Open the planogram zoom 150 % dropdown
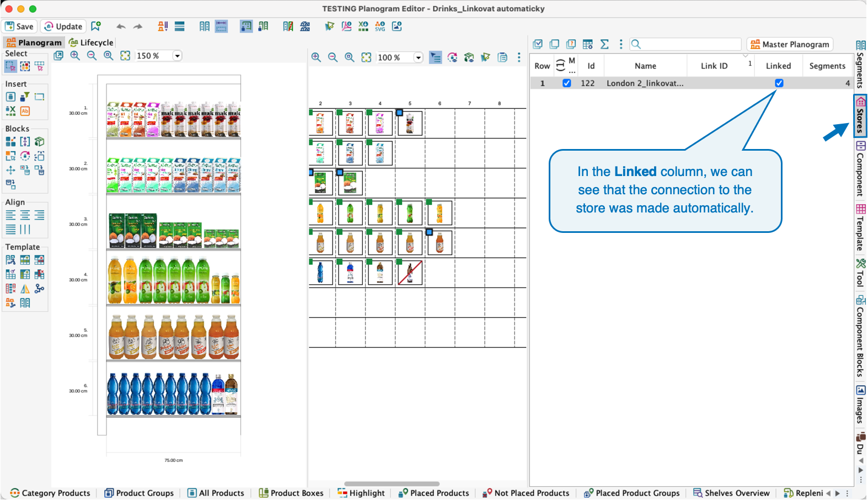Image resolution: width=868 pixels, height=500 pixels. click(x=177, y=56)
